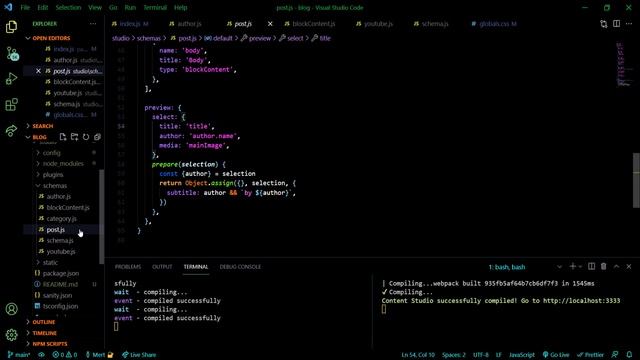Viewport: 640px width, 360px height.
Task: Open the Selection menu
Action: coord(68,7)
